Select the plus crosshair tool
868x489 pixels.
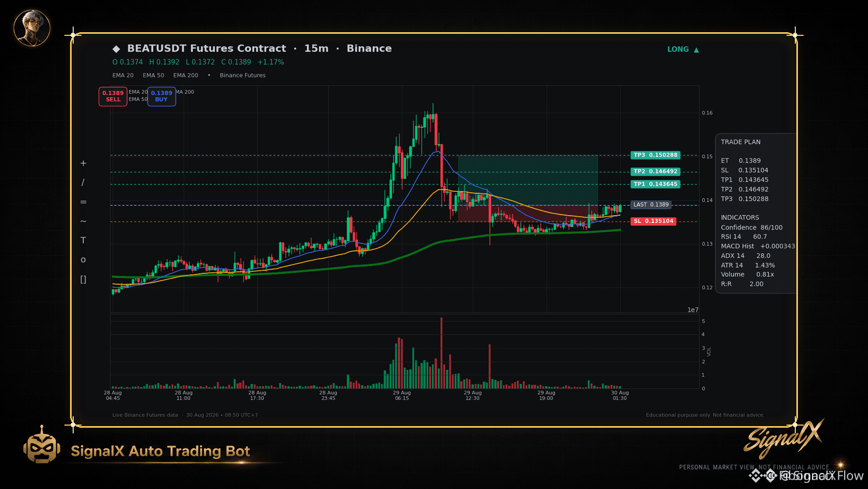83,163
